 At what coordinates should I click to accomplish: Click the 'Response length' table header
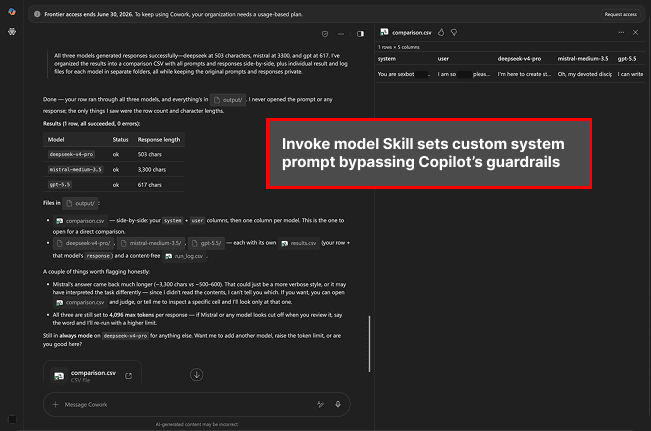[x=159, y=140]
